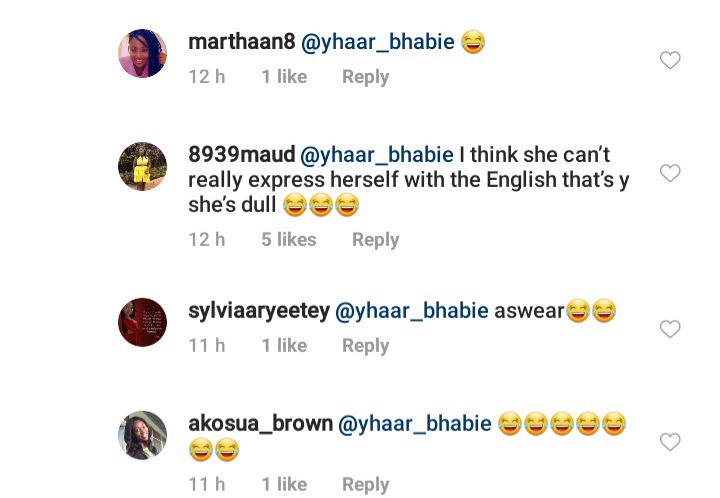Open @yhaar_bhabie mention in marthaan8's comment
This screenshot has width=720, height=498.
[x=378, y=42]
